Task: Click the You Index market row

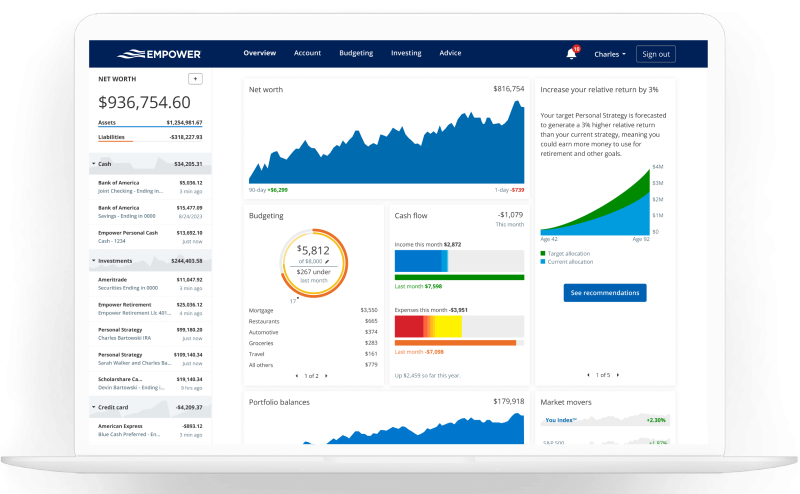Action: (x=605, y=420)
